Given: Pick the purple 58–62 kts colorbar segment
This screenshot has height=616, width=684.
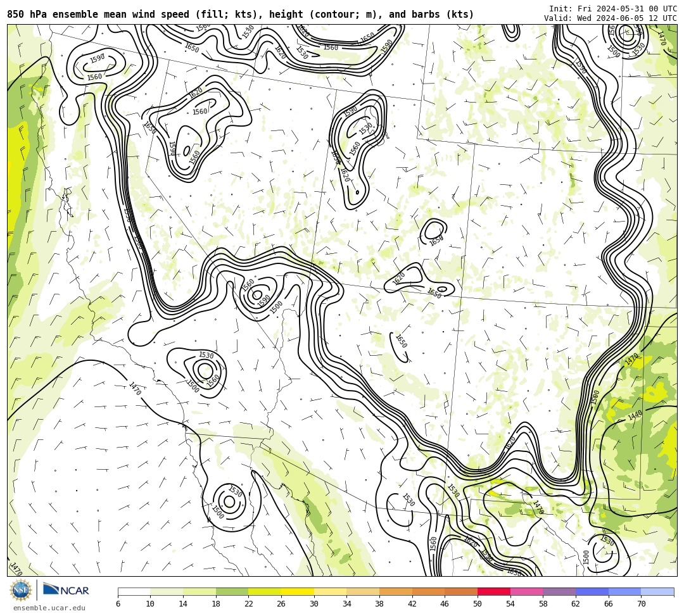Looking at the screenshot, I should pyautogui.click(x=559, y=591).
